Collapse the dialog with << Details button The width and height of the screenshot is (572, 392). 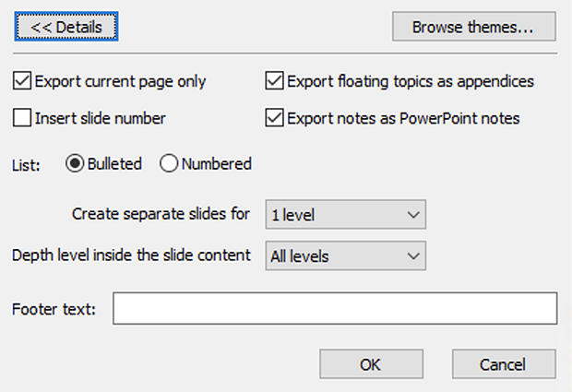click(66, 27)
